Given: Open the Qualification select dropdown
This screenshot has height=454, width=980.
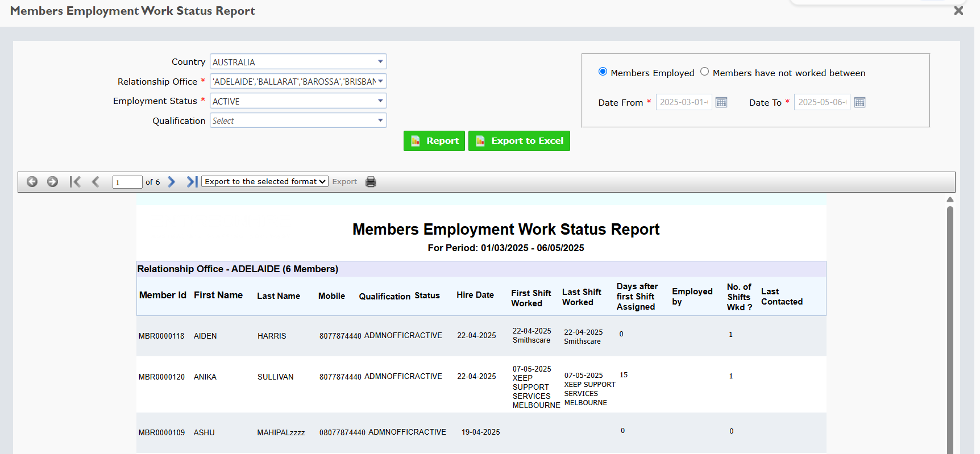Looking at the screenshot, I should pyautogui.click(x=298, y=120).
